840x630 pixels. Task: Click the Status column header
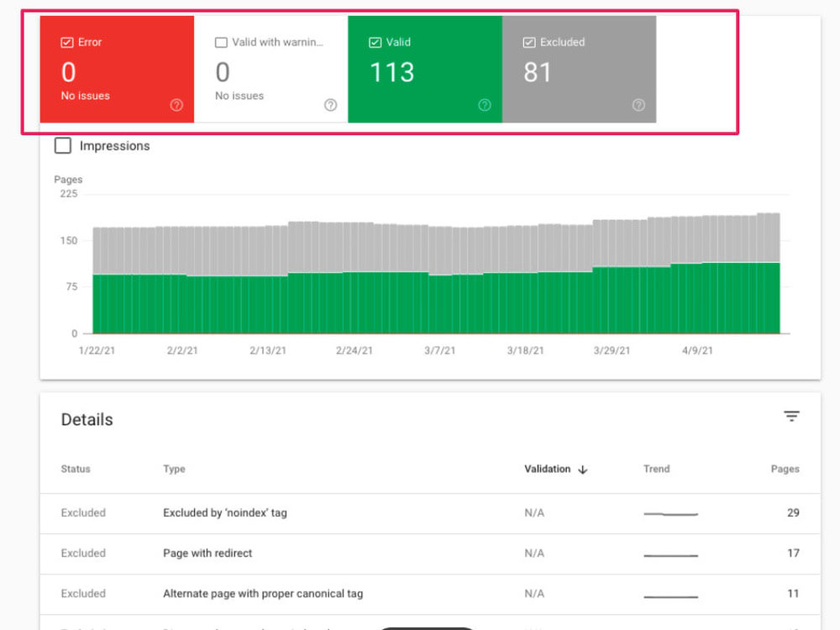pyautogui.click(x=76, y=469)
